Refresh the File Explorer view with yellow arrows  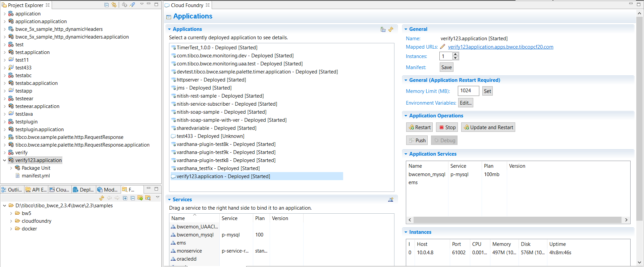pyautogui.click(x=102, y=198)
